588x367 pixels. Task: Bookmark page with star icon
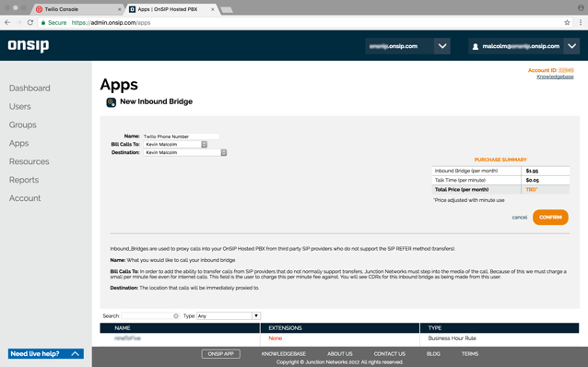(x=567, y=22)
